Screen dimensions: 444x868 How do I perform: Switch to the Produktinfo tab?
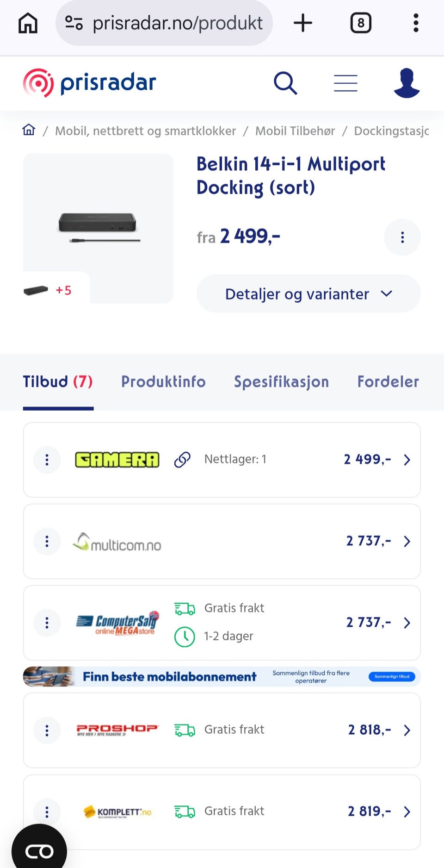click(163, 381)
